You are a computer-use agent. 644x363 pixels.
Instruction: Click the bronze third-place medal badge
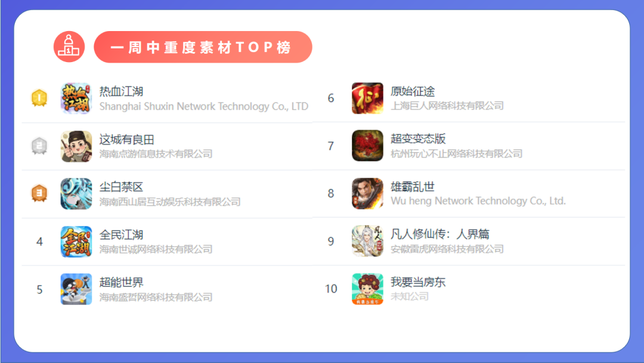tap(39, 193)
